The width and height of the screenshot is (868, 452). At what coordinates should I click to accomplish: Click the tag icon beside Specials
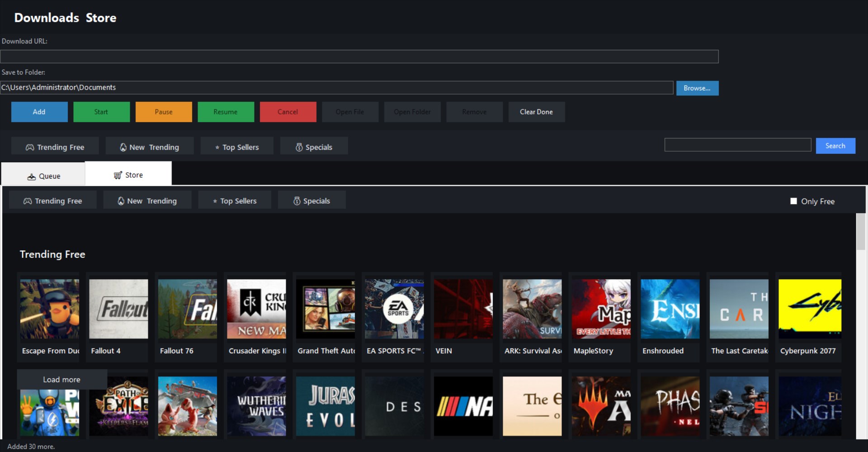299,147
